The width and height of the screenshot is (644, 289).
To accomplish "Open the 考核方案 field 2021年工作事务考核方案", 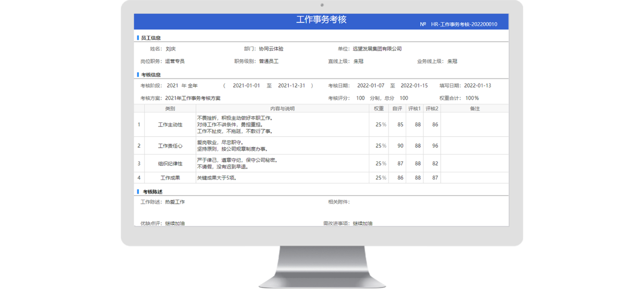I will coord(193,98).
